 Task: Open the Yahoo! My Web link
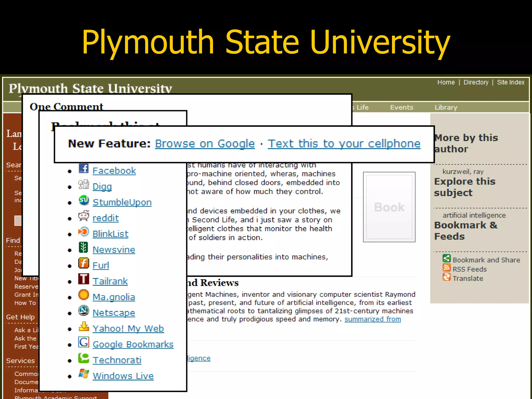[x=128, y=329]
